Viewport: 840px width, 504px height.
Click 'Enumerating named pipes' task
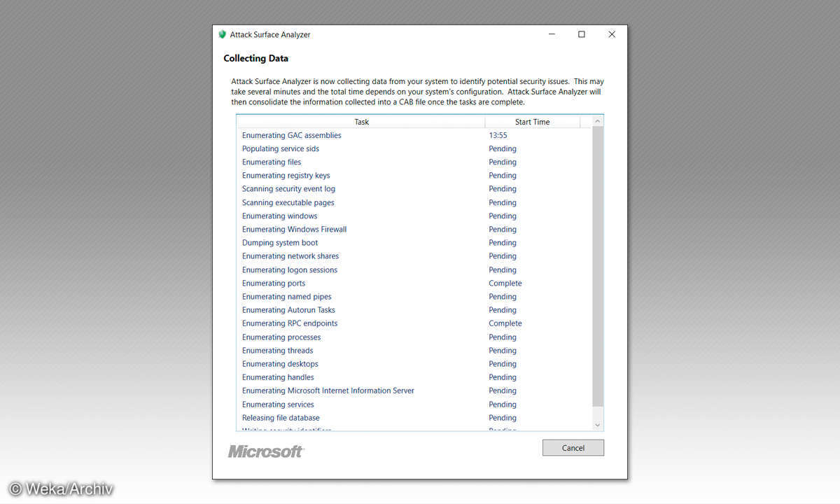pyautogui.click(x=286, y=297)
